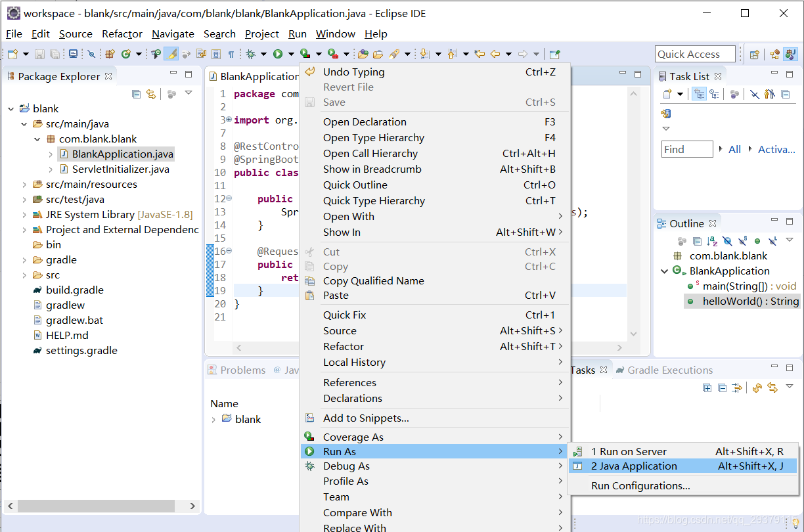This screenshot has width=804, height=532.
Task: Open the Run button dropdown arrow
Action: (x=291, y=54)
